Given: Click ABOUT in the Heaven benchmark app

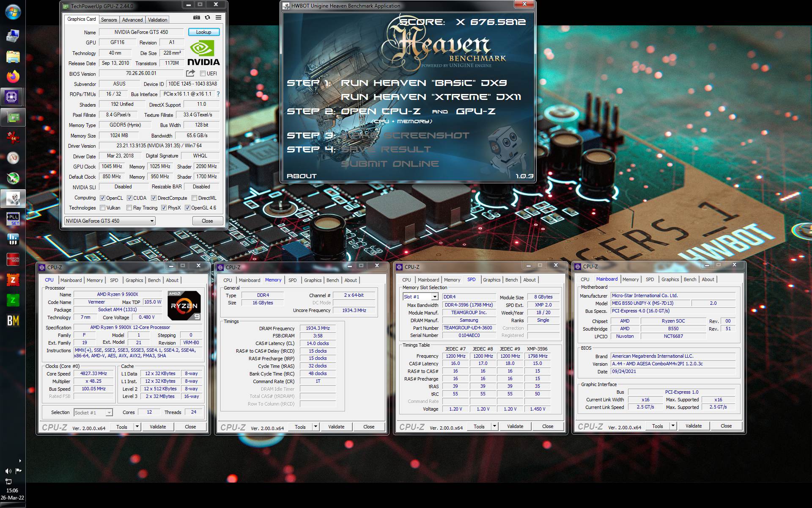Looking at the screenshot, I should point(302,176).
